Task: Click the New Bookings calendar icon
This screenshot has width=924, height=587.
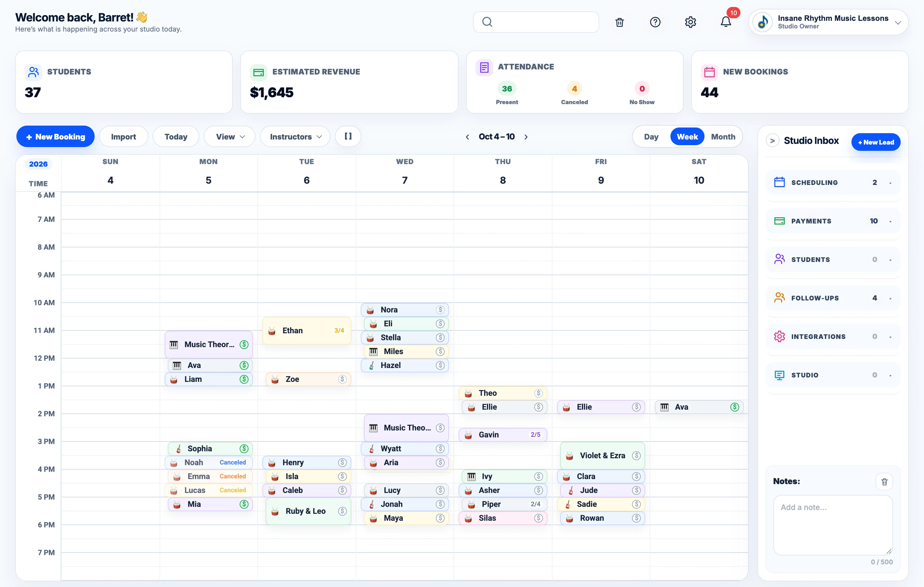Action: pyautogui.click(x=709, y=72)
